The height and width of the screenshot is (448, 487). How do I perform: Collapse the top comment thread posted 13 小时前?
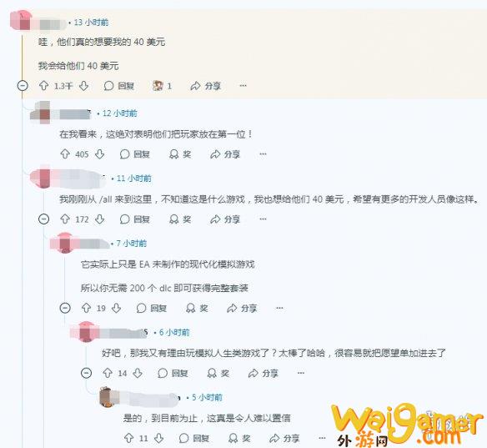(23, 86)
